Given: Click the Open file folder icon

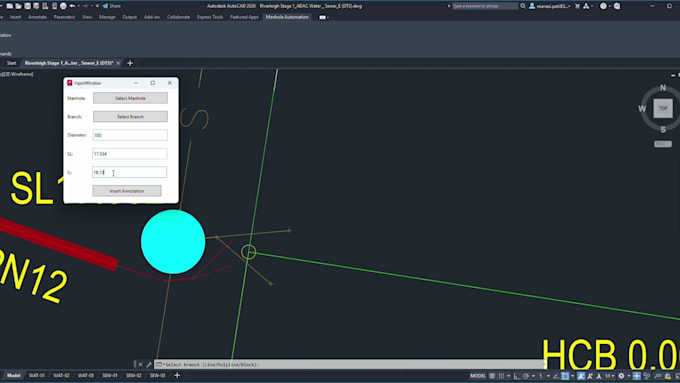Looking at the screenshot, I should [x=18, y=6].
